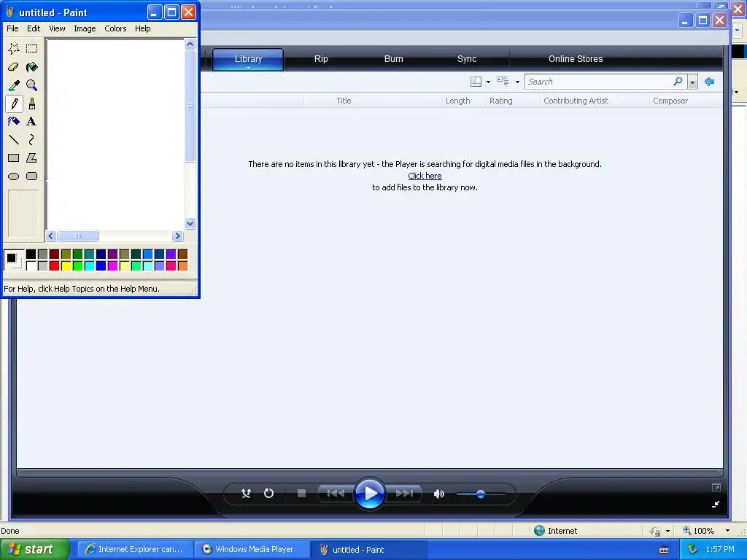
Task: Click Paint's vertical scrollbar down arrow
Action: (190, 223)
